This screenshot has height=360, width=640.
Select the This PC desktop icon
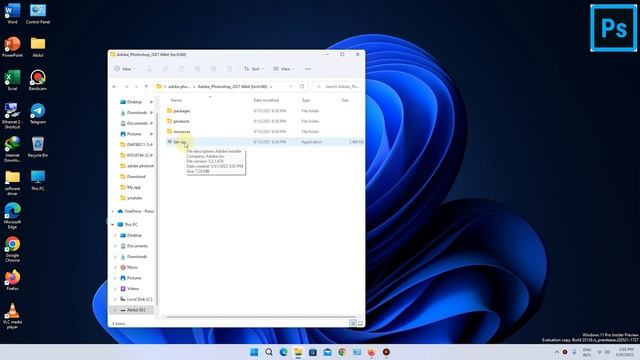click(38, 181)
